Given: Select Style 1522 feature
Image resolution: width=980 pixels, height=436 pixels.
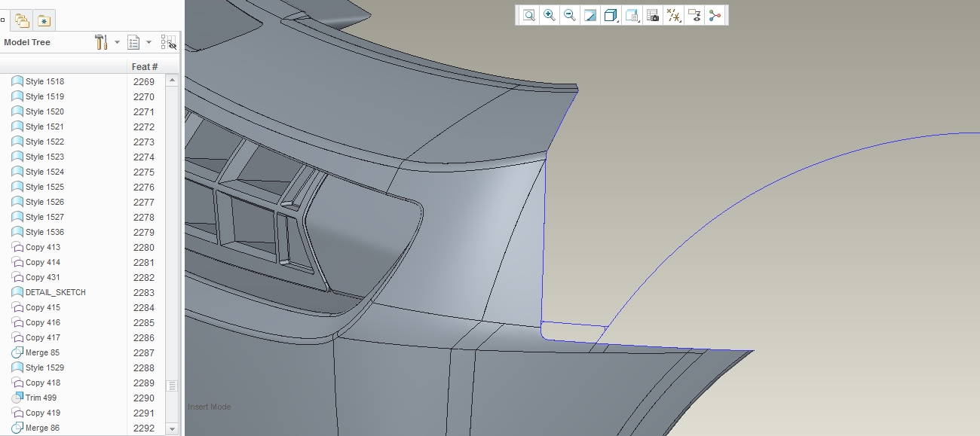Looking at the screenshot, I should tap(44, 142).
